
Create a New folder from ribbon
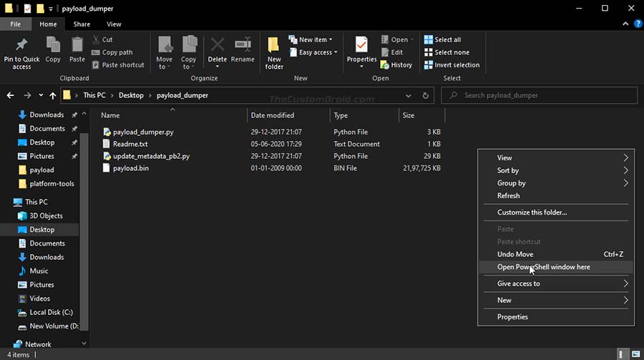274,53
